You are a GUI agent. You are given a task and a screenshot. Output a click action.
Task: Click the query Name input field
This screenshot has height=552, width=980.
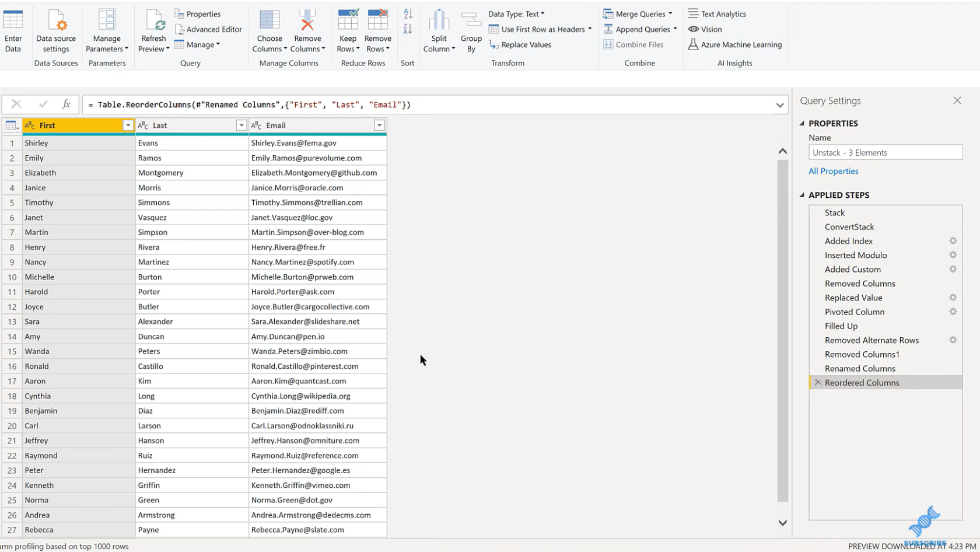coord(885,152)
